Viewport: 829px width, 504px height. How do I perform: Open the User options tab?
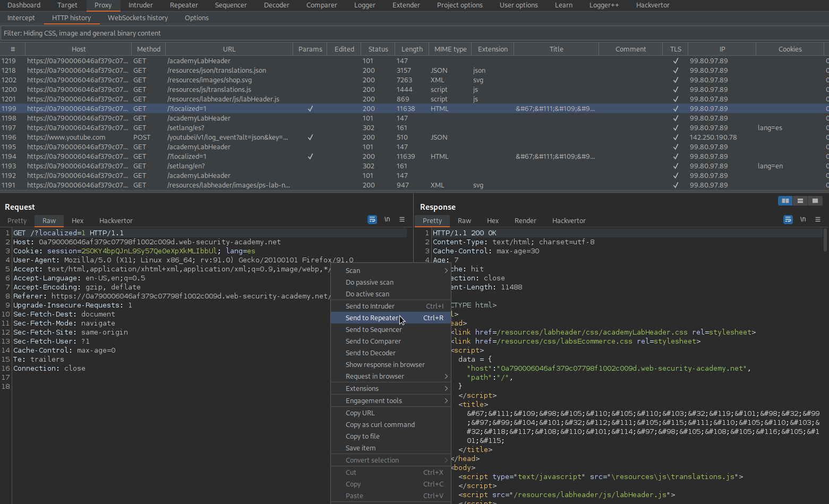point(519,5)
